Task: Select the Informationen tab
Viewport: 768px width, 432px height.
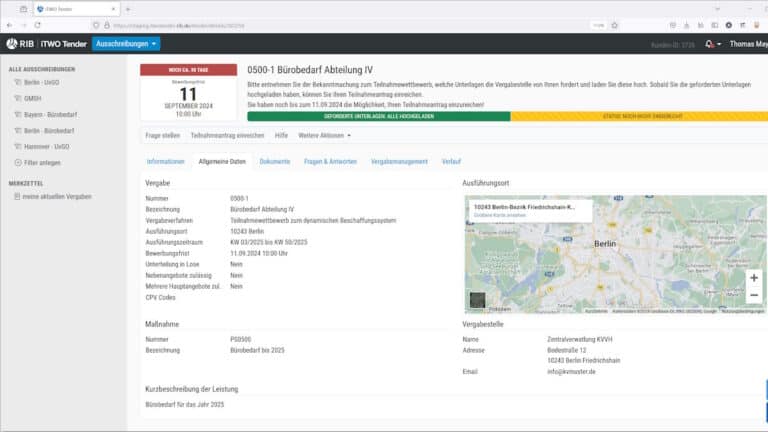Action: click(x=165, y=161)
